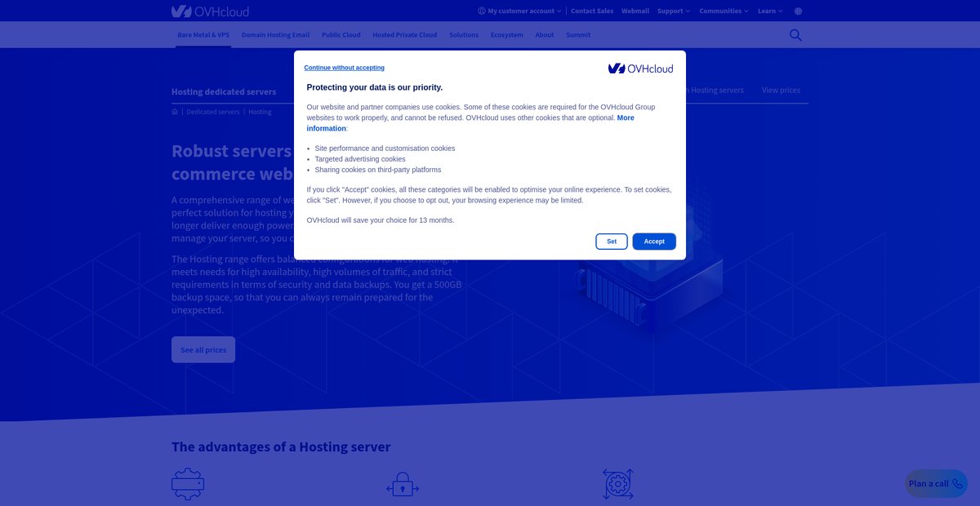Open the Public Cloud menu
980x506 pixels.
pos(341,35)
